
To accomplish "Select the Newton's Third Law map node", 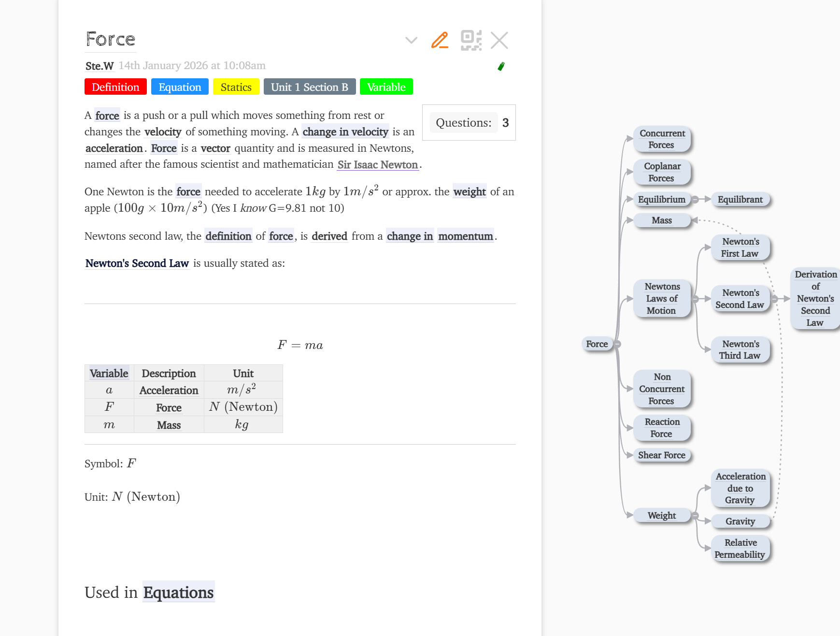I will tap(740, 350).
